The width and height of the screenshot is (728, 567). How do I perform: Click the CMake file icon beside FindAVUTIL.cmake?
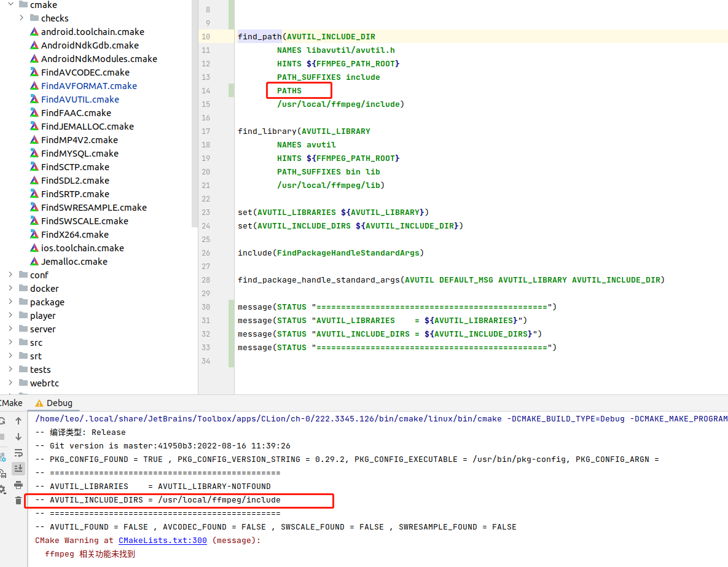pyautogui.click(x=34, y=99)
